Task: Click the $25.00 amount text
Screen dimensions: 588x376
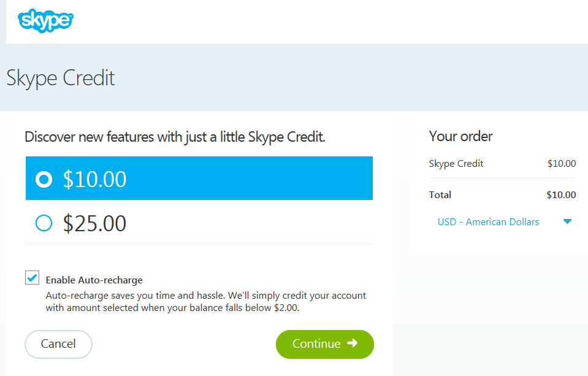Action: 94,223
